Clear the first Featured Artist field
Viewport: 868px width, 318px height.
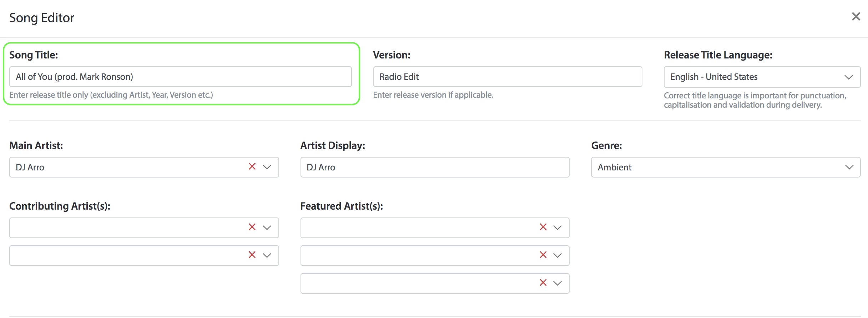click(x=543, y=227)
